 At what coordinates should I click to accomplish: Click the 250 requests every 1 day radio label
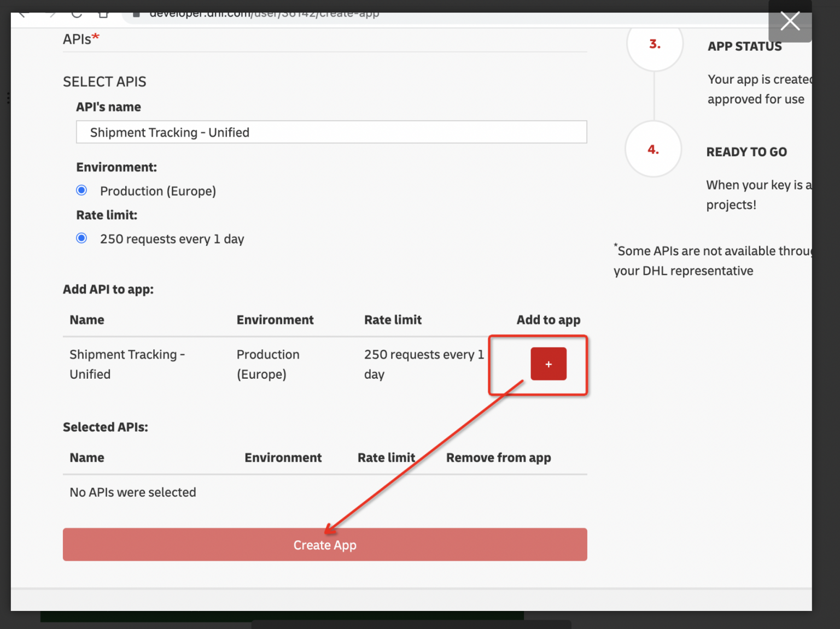(x=172, y=239)
